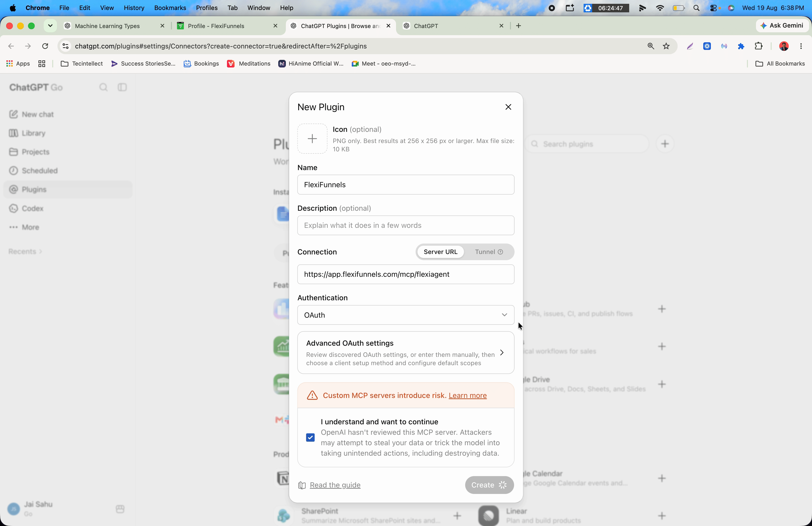Screen dimensions: 812x526
Task: Open Spotlight search in menu bar
Action: pyautogui.click(x=696, y=8)
